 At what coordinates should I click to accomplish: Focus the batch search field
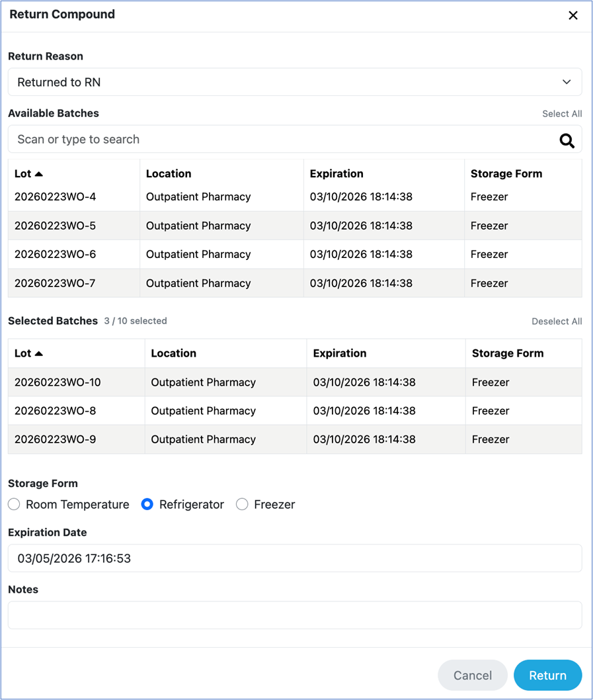click(278, 140)
